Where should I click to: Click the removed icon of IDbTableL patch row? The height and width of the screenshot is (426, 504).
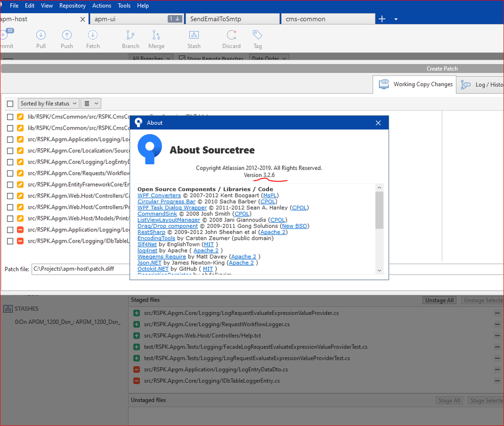tap(20, 241)
